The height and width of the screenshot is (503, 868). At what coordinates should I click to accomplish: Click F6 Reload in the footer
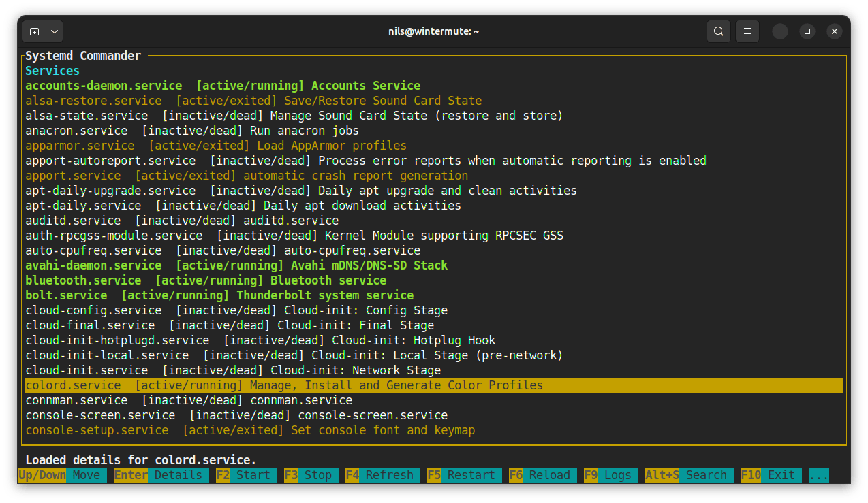point(543,475)
